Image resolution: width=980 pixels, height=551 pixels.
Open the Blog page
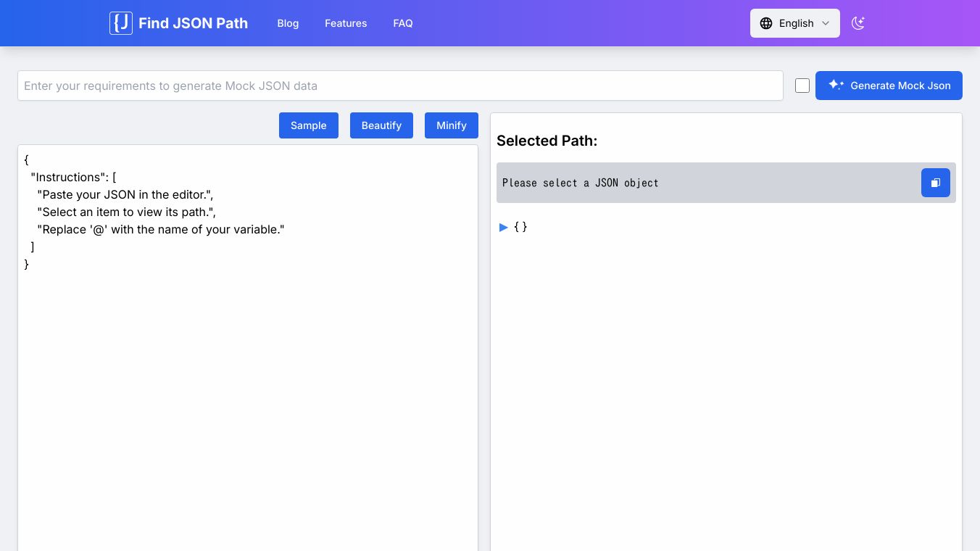tap(288, 23)
